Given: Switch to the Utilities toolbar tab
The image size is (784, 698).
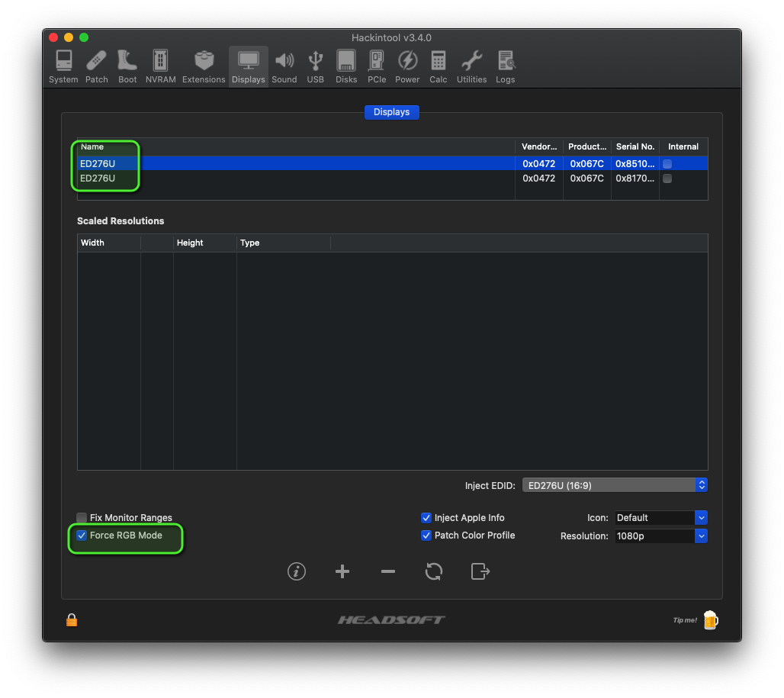Looking at the screenshot, I should pyautogui.click(x=471, y=66).
